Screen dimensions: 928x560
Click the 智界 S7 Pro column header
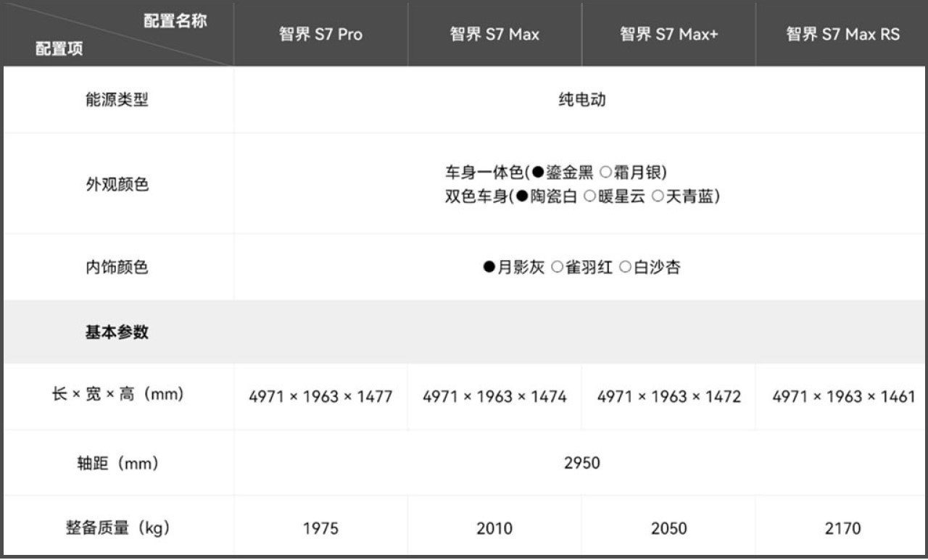[320, 34]
